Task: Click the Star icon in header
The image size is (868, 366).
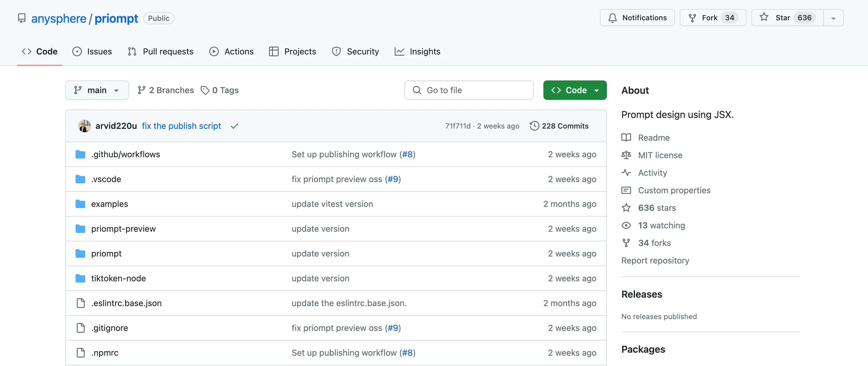Action: (764, 17)
